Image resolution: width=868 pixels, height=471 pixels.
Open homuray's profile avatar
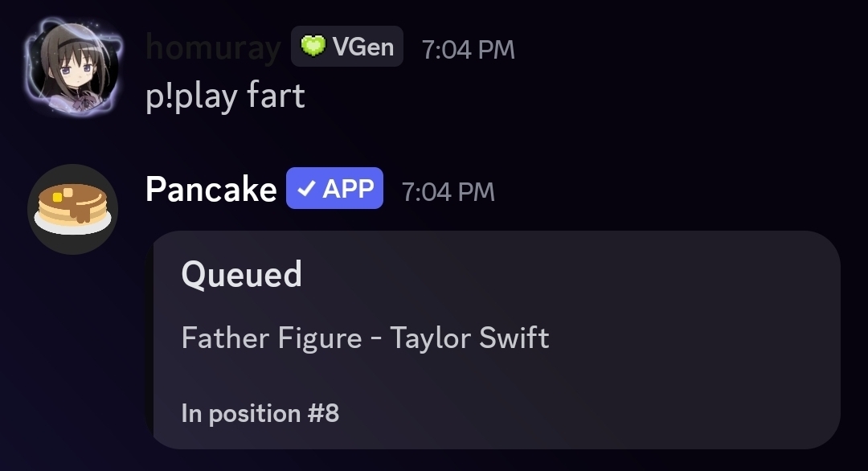(x=73, y=72)
